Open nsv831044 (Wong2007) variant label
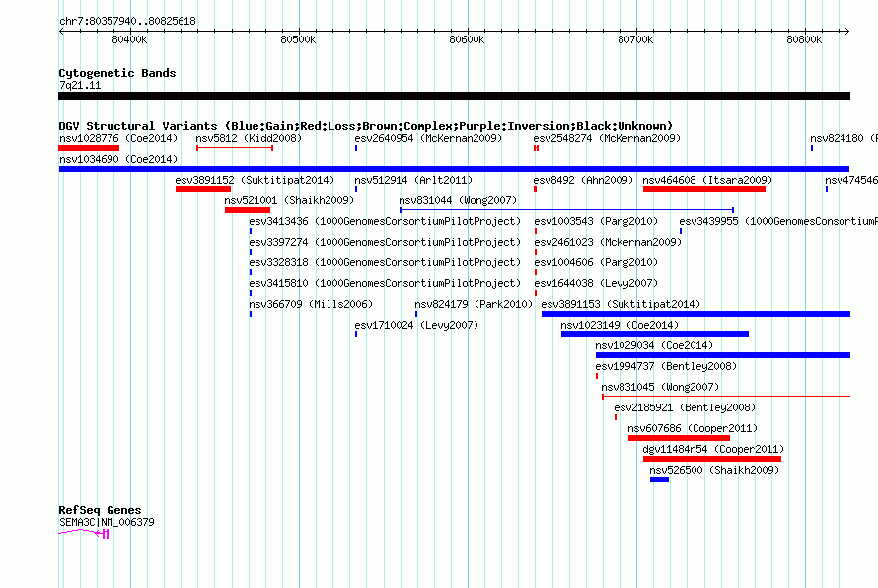Image resolution: width=878 pixels, height=588 pixels. (x=458, y=200)
